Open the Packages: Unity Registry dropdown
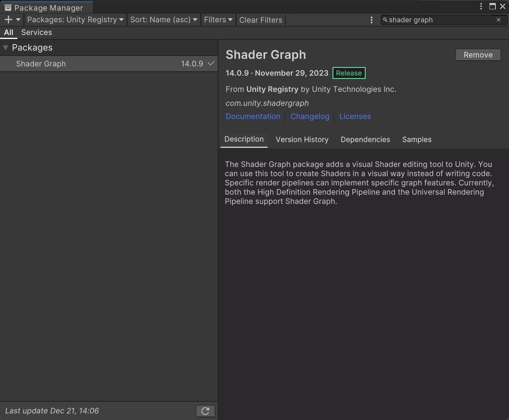Screen dimensions: 509x420 point(76,20)
